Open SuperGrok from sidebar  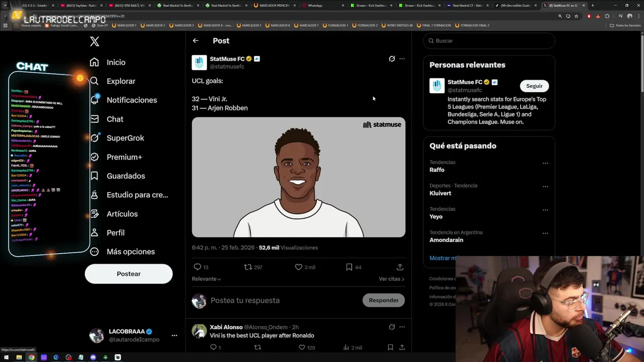pos(117,138)
